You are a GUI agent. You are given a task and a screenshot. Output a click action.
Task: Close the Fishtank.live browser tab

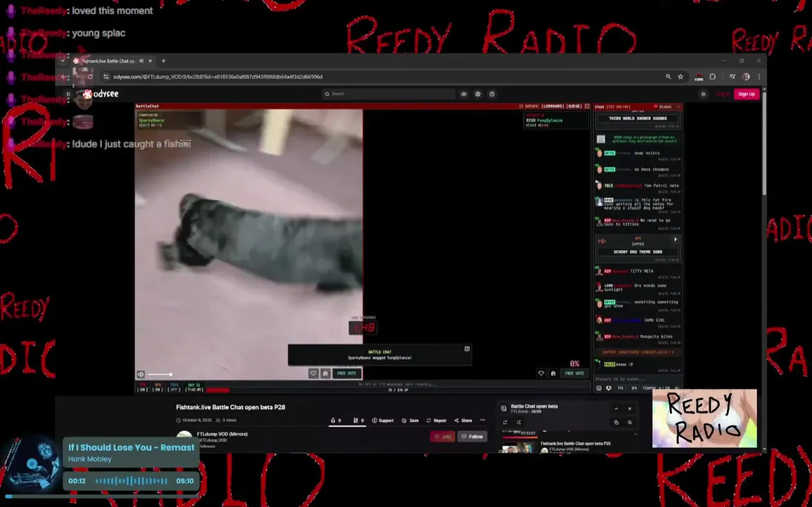pos(151,61)
